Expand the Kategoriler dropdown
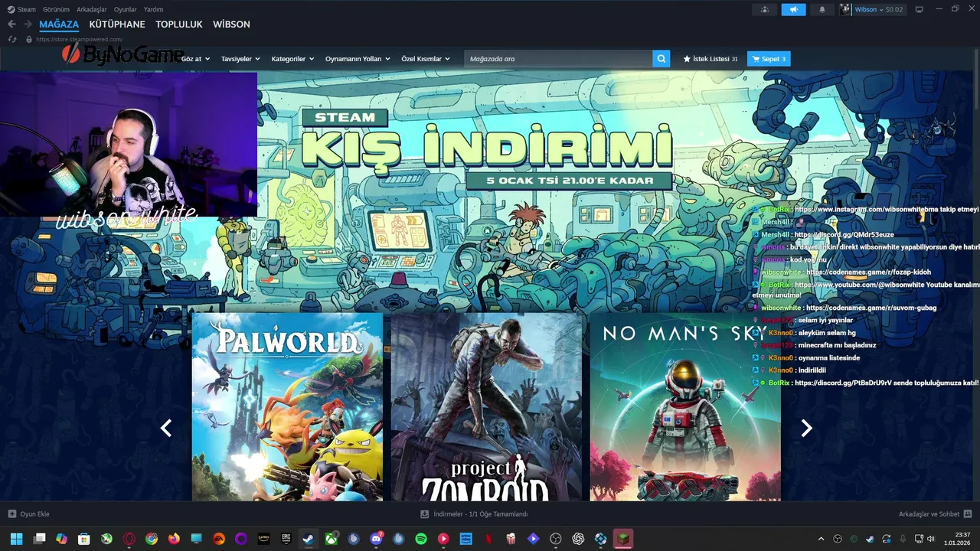 (293, 59)
